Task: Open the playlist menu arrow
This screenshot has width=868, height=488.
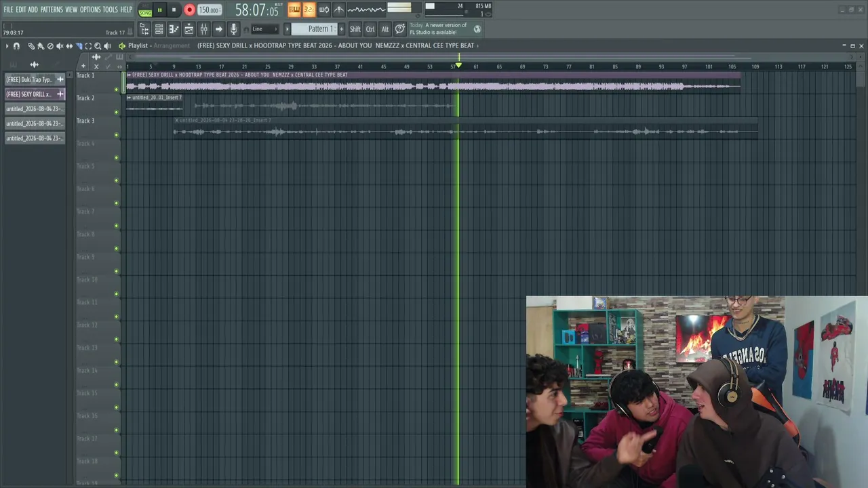Action: (x=7, y=46)
